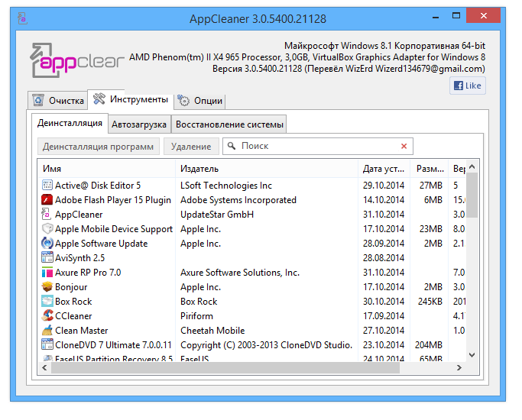522x420 pixels.
Task: Click the AppCleaner row icon
Action: pos(47,214)
